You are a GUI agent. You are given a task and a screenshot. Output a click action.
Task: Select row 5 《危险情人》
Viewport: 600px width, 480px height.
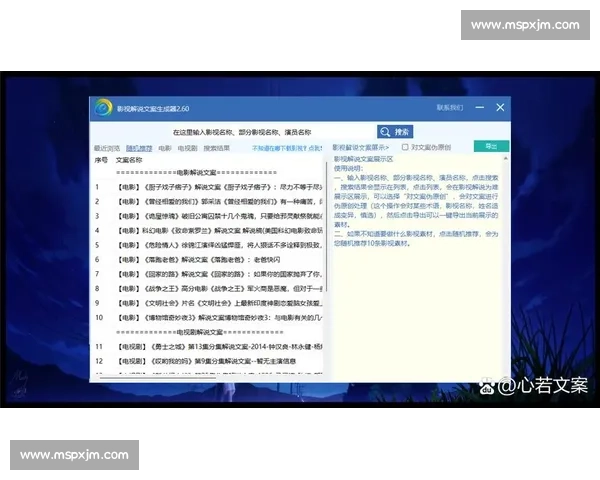[x=208, y=245]
